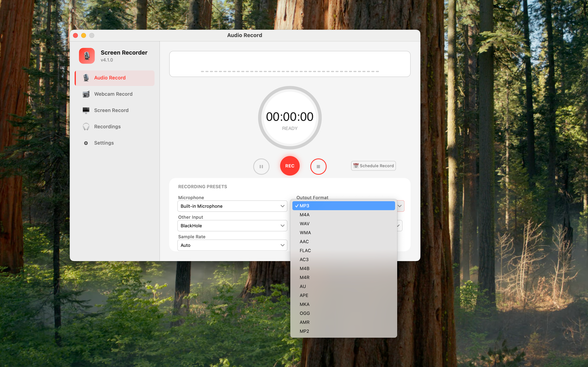The height and width of the screenshot is (367, 588).
Task: Choose AMR output format
Action: pos(344,323)
